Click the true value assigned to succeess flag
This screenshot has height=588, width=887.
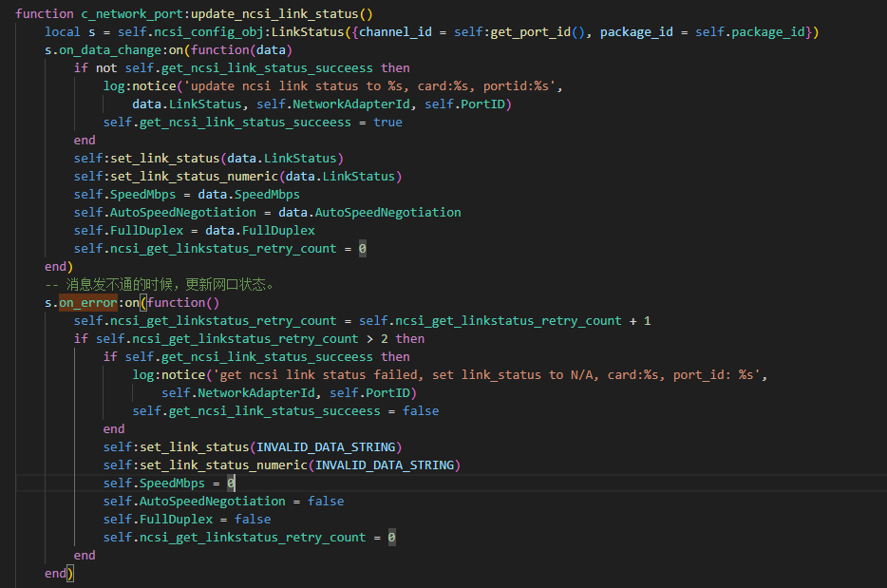point(387,122)
